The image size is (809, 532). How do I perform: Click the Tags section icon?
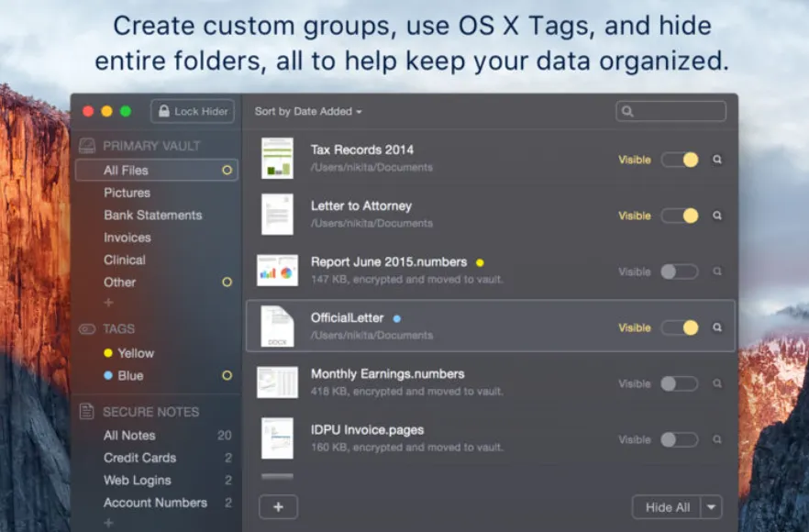coord(86,328)
